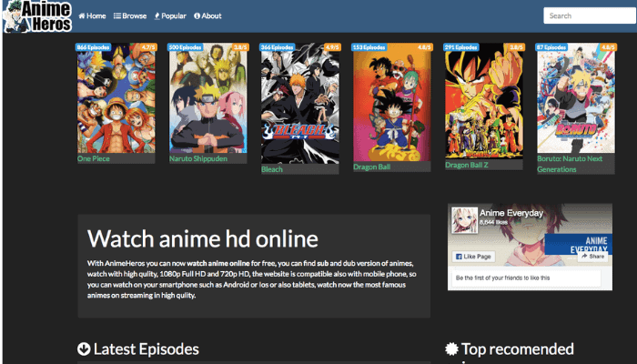
Task: Click the Latest Episodes download arrow icon
Action: 84,349
